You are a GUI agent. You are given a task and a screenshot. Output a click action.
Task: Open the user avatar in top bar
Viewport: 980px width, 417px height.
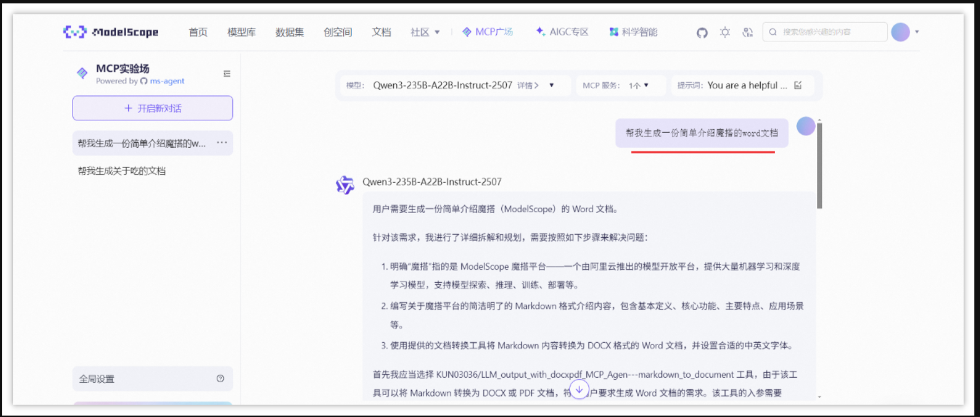click(900, 32)
